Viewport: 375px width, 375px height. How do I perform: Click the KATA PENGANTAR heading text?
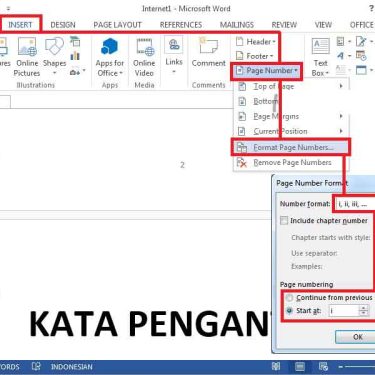click(x=150, y=324)
